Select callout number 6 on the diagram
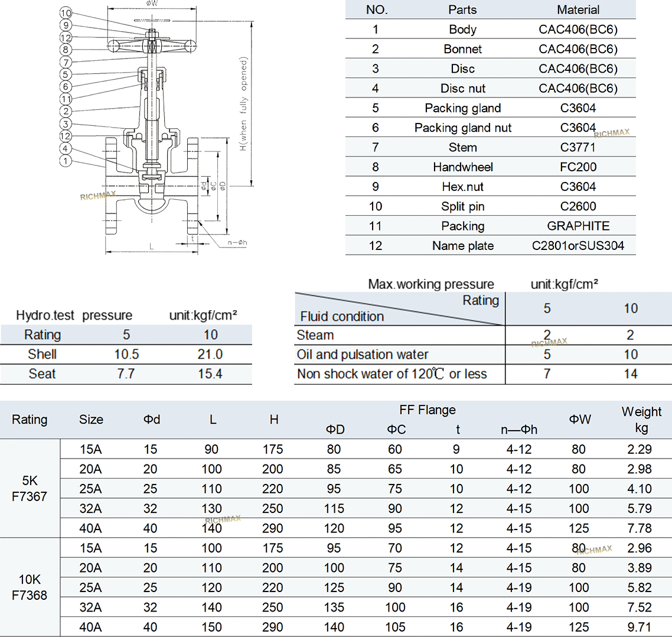Screen dimensions: 672x637 [66, 87]
